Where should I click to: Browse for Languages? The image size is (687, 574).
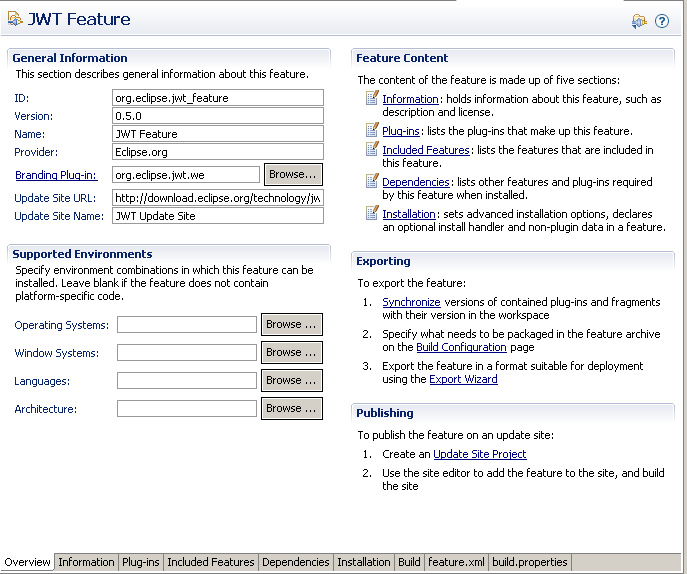292,380
